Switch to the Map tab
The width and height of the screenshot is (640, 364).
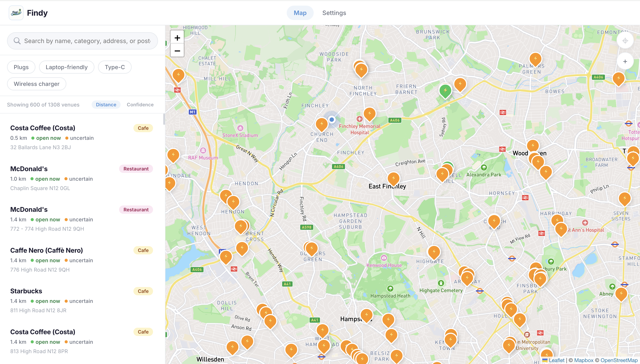(300, 13)
